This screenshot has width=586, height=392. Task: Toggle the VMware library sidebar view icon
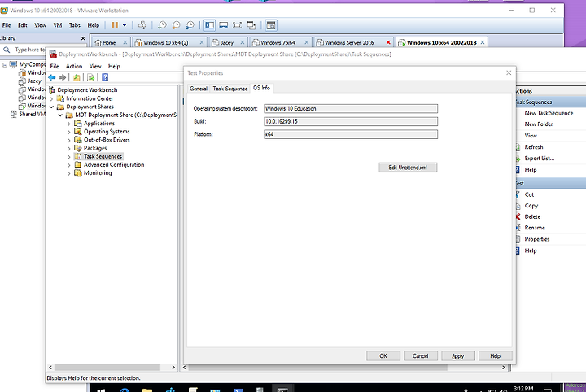point(210,25)
